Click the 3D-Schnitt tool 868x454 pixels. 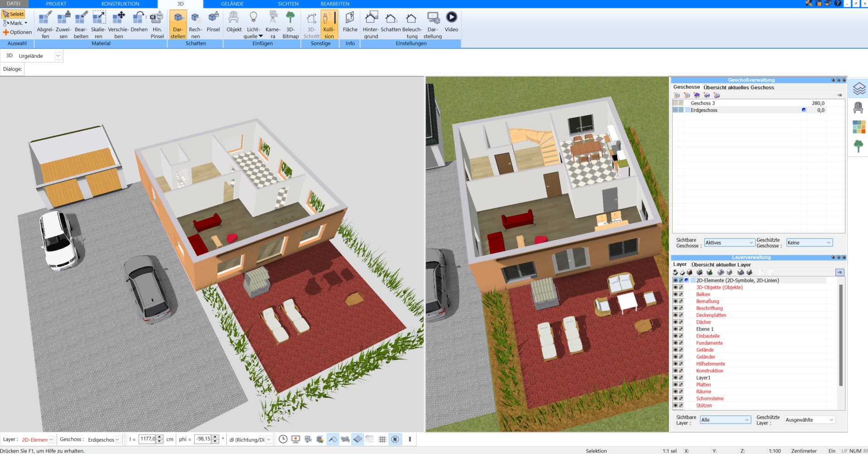tap(311, 25)
